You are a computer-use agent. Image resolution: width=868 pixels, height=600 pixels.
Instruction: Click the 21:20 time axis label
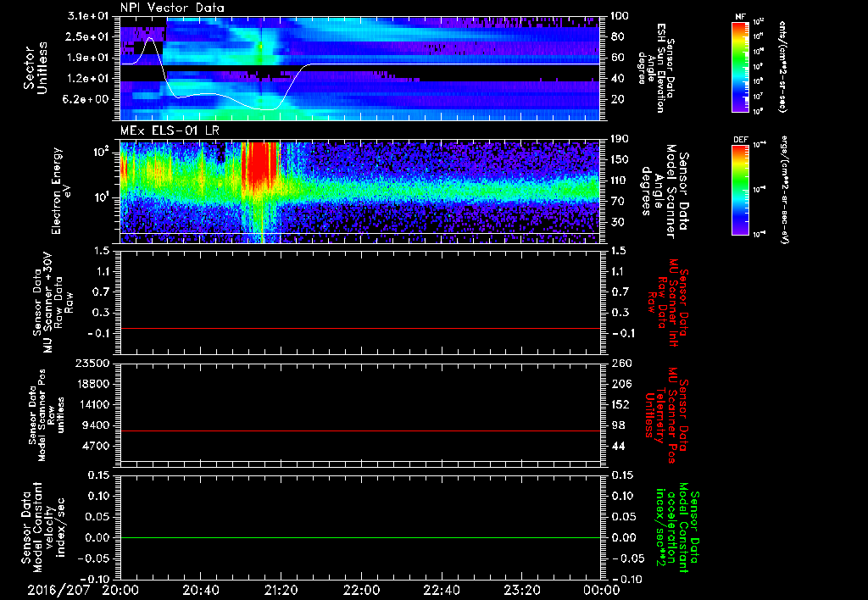click(x=281, y=591)
